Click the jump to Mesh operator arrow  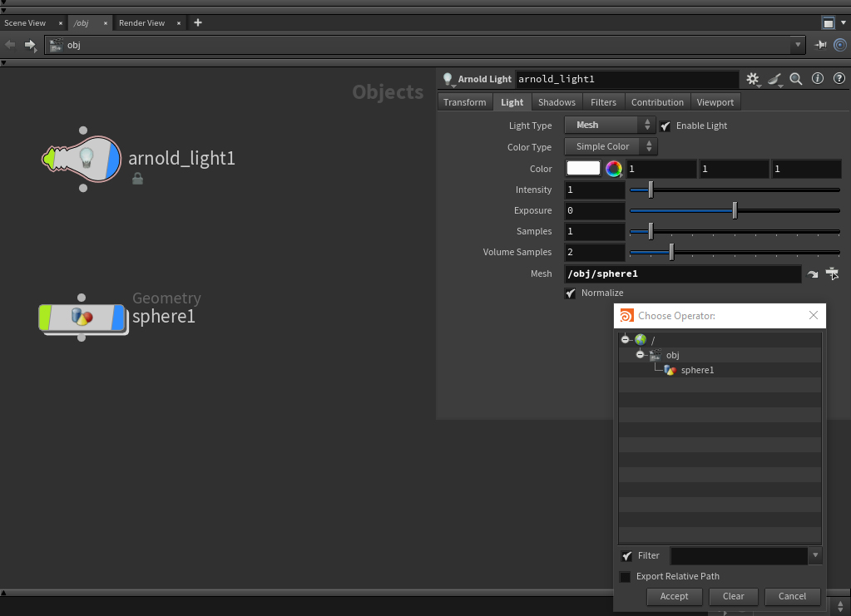pos(813,274)
